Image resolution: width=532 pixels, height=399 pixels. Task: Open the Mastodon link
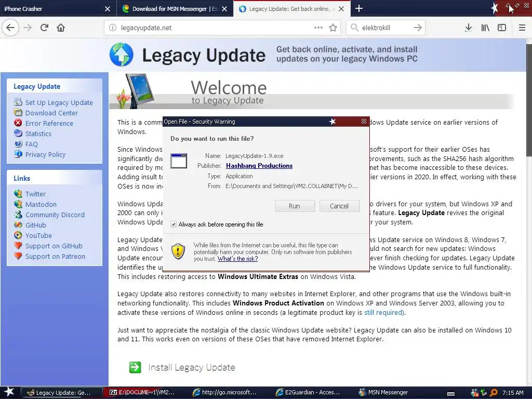point(41,205)
